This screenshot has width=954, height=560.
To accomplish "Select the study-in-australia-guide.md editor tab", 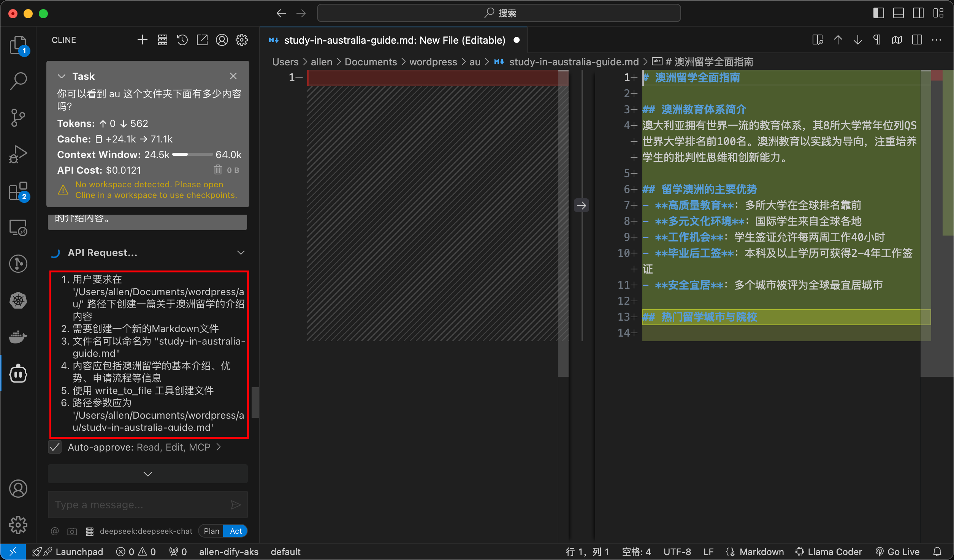I will pyautogui.click(x=394, y=40).
